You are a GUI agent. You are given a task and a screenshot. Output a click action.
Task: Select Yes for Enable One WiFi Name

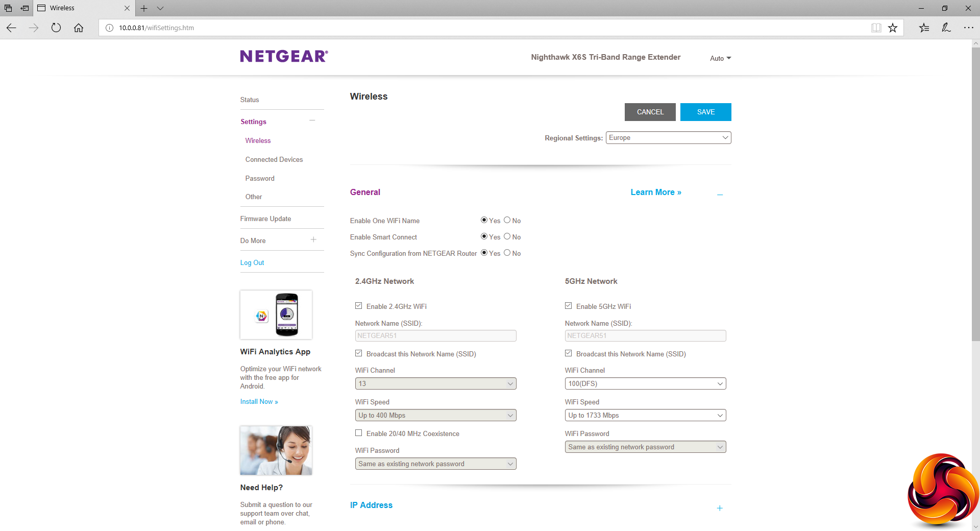click(x=484, y=220)
